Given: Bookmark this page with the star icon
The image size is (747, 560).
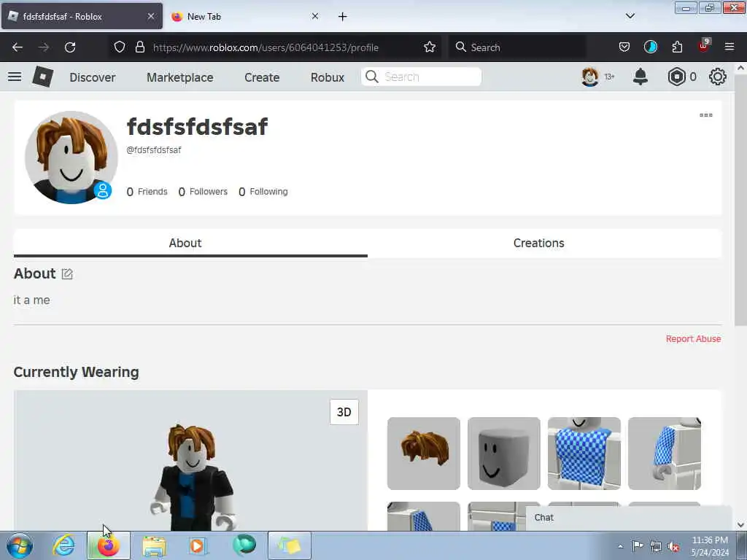Looking at the screenshot, I should point(430,47).
